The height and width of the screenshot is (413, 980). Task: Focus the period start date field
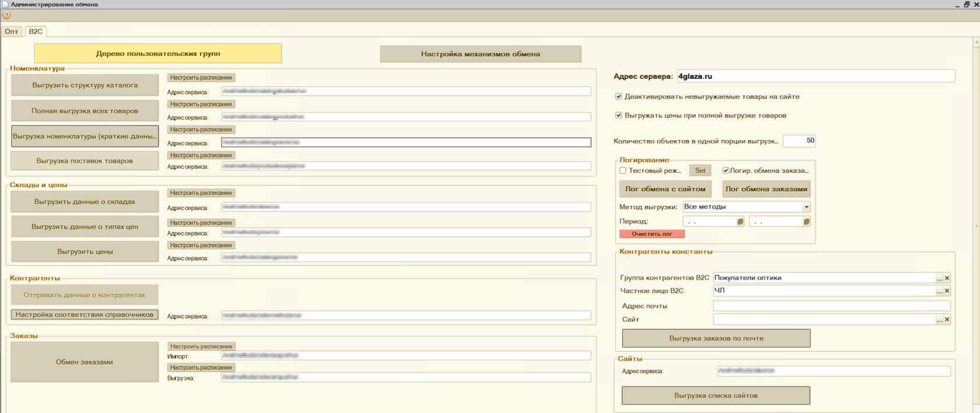coord(709,222)
